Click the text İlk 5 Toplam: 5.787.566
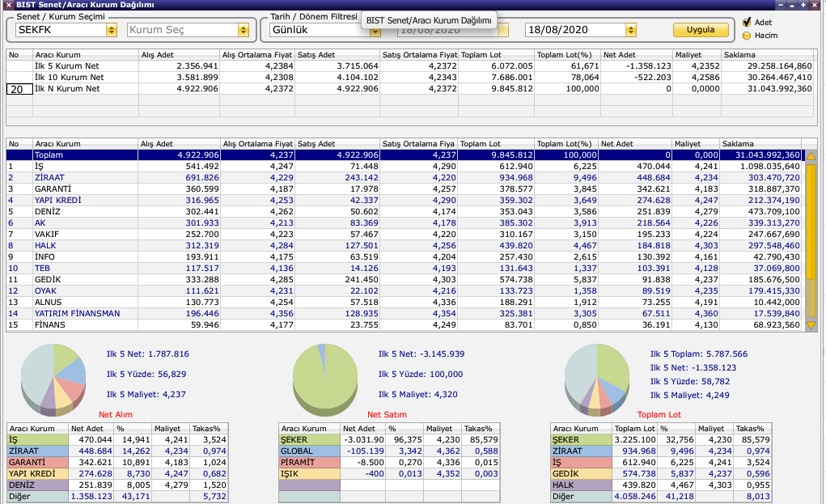 coord(699,354)
